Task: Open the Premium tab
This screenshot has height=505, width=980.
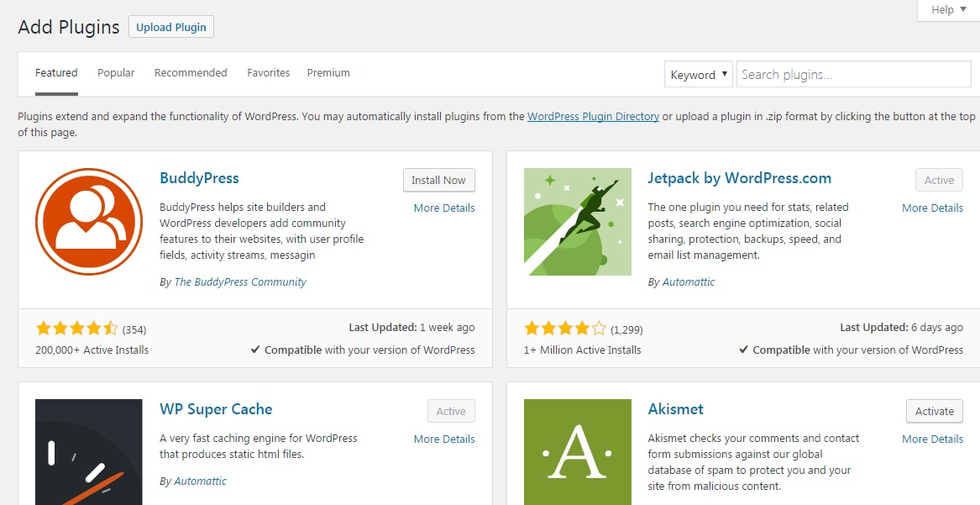Action: (x=328, y=73)
